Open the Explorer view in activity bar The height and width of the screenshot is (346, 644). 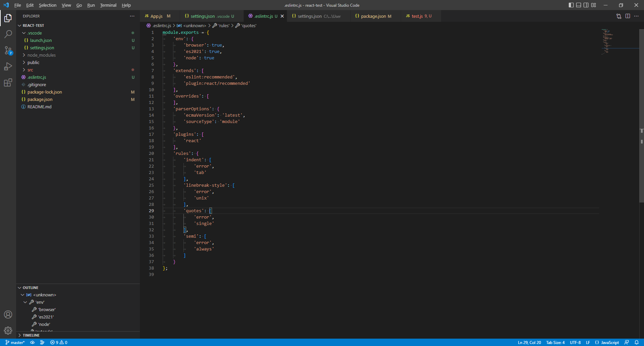click(x=8, y=18)
